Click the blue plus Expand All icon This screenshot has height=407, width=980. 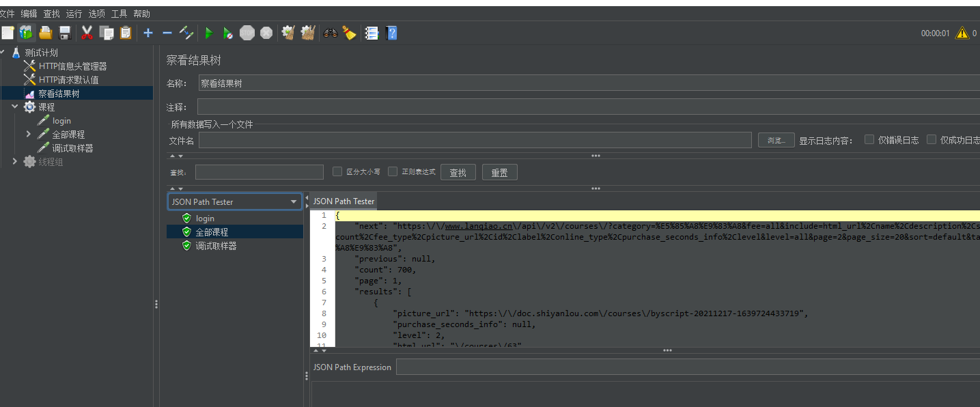coord(148,32)
